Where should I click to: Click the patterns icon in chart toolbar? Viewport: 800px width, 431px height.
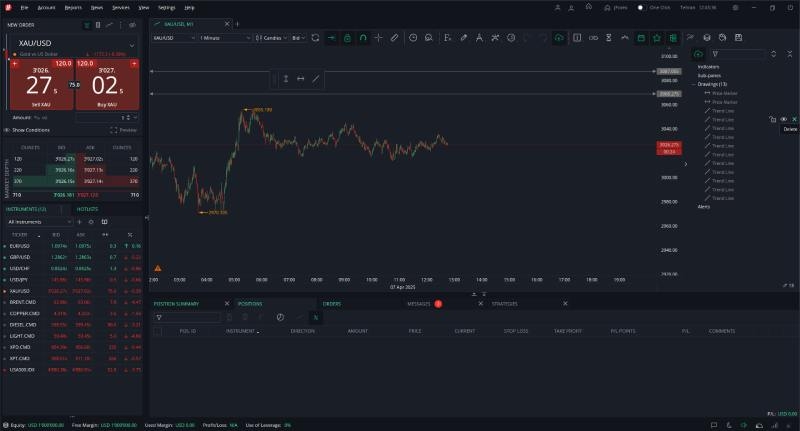495,38
